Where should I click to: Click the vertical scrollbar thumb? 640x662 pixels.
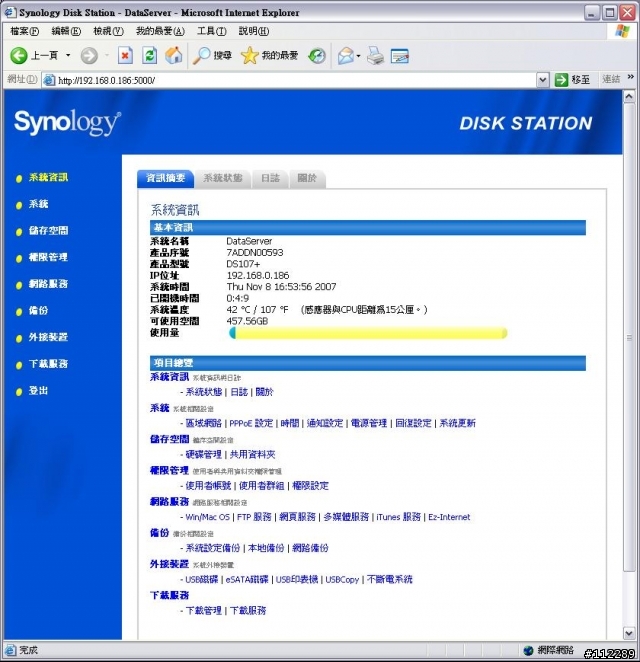(x=629, y=337)
